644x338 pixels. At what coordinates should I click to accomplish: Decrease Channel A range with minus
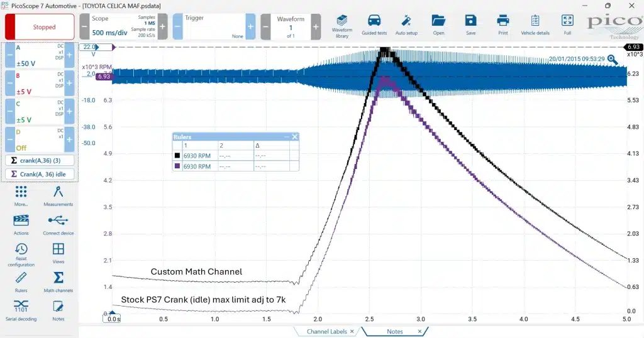pos(10,55)
